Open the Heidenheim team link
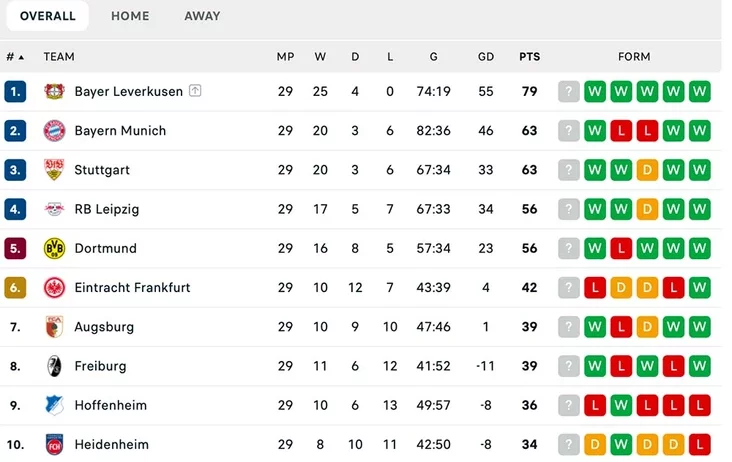732x462 pixels. point(112,444)
